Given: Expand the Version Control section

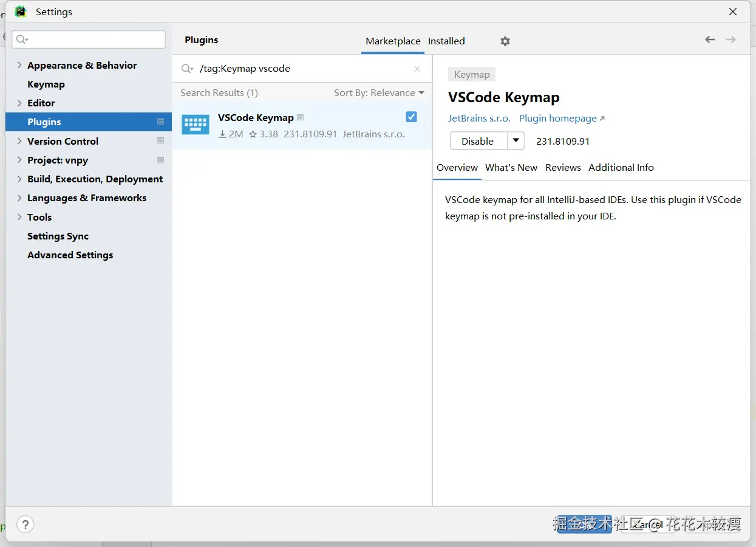Looking at the screenshot, I should [19, 141].
